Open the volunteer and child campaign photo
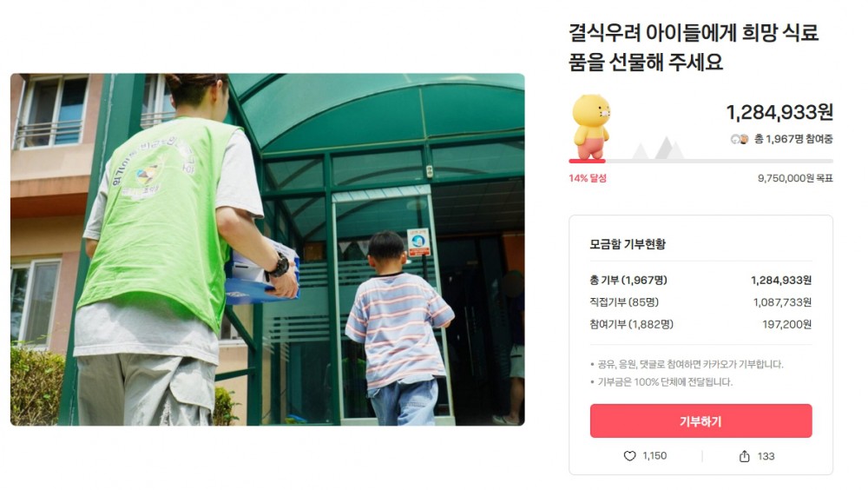868x490 pixels. point(267,249)
